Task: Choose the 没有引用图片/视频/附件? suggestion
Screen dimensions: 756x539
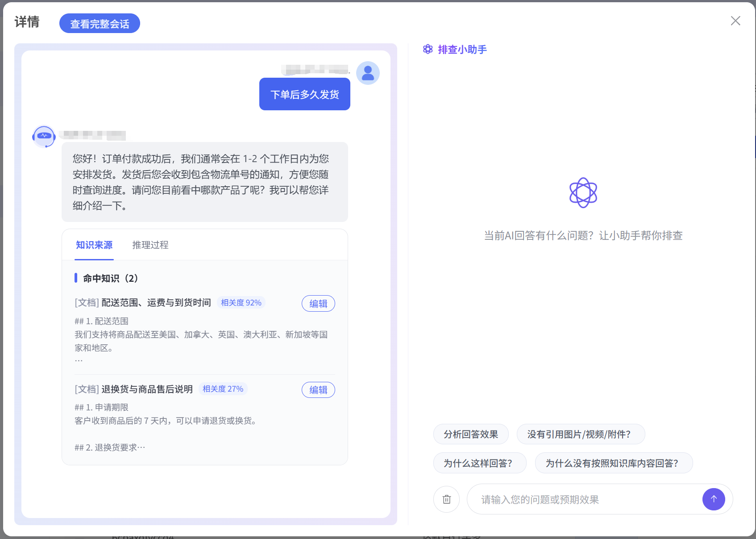Action: 581,434
